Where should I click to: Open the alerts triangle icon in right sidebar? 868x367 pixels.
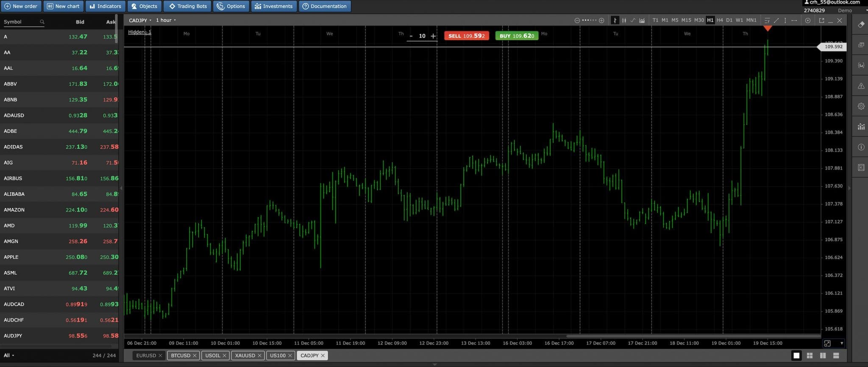(x=861, y=86)
